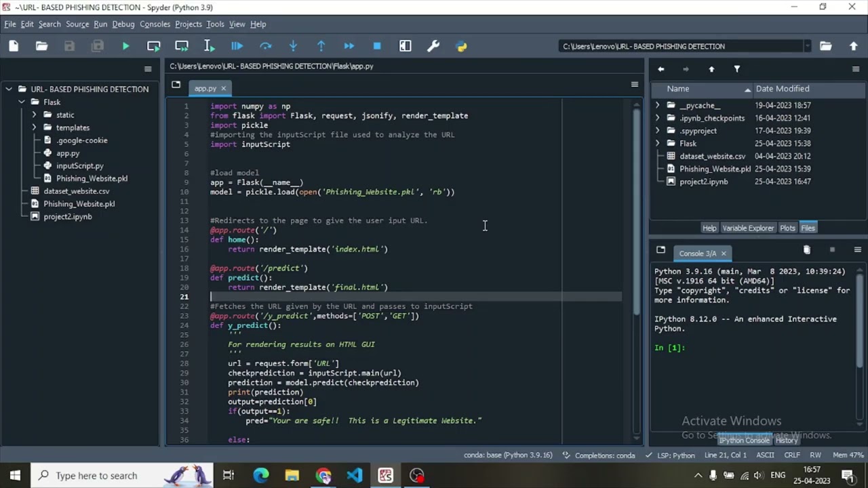Open inputScript.py in project tree

[80, 166]
